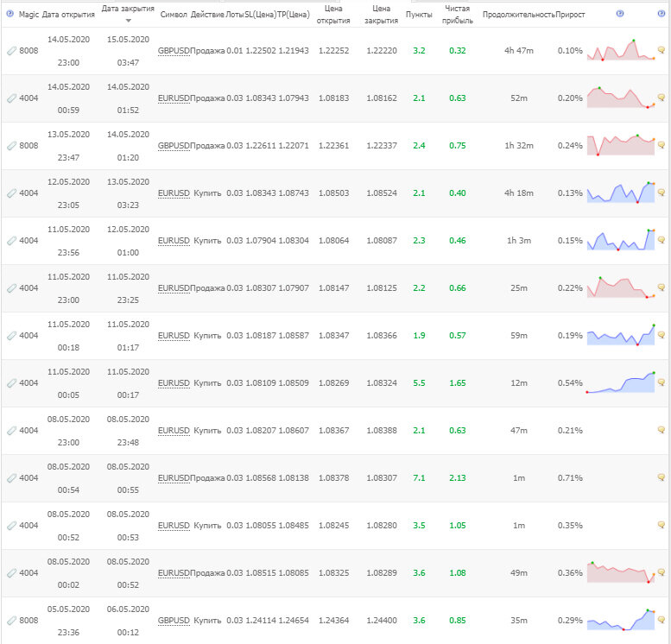Open EURUSD link in the 4h 18m row
671x644 pixels.
(174, 193)
